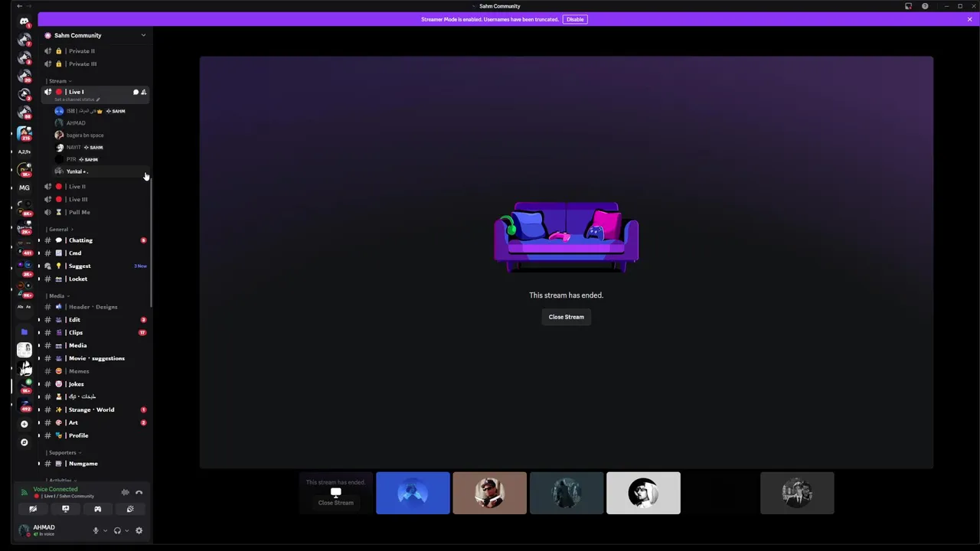Open the Locket channel

[95, 279]
